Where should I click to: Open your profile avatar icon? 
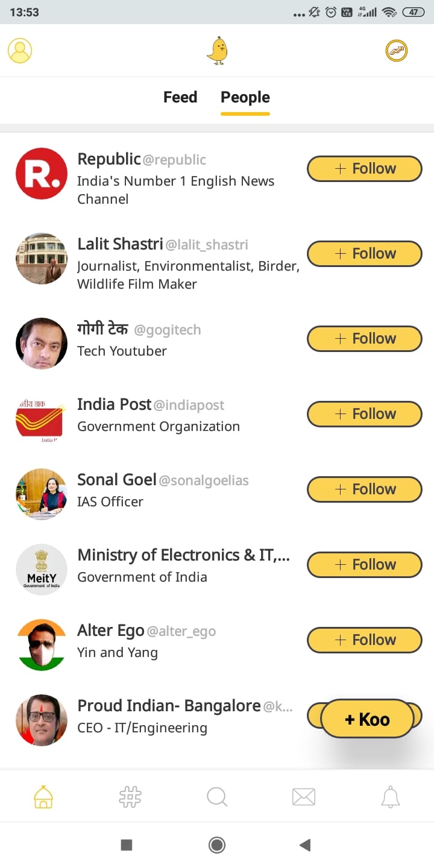[x=20, y=51]
